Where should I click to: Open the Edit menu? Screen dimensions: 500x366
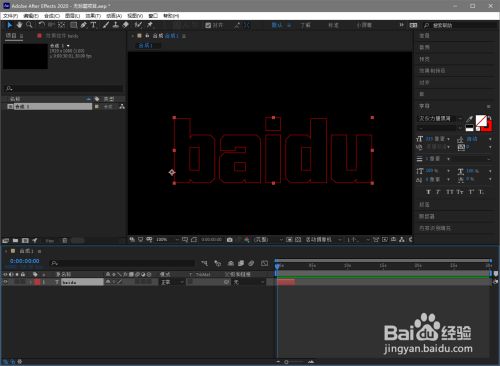point(31,16)
